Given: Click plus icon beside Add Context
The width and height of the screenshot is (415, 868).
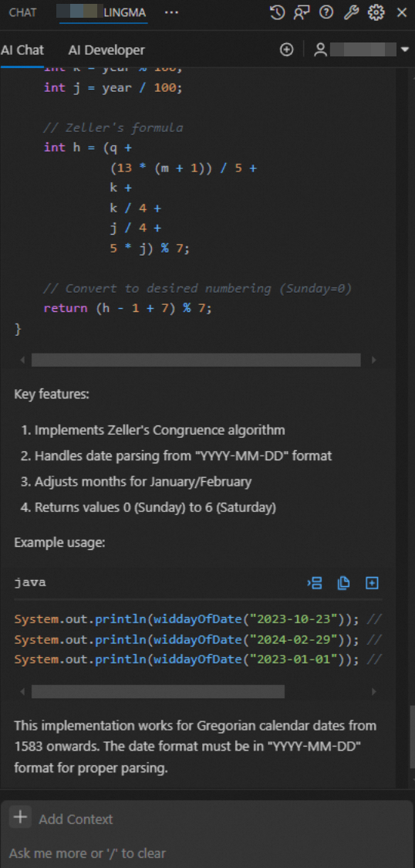Looking at the screenshot, I should [x=21, y=817].
